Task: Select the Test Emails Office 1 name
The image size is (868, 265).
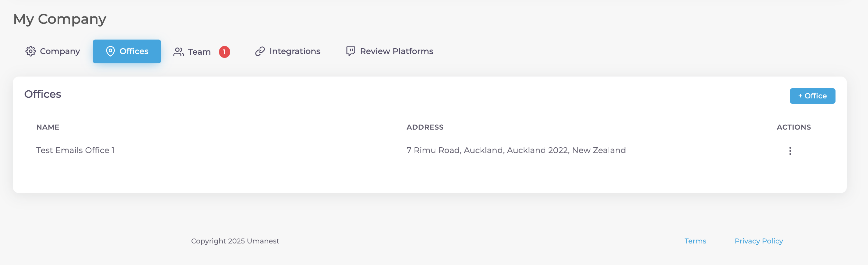Action: (x=76, y=150)
